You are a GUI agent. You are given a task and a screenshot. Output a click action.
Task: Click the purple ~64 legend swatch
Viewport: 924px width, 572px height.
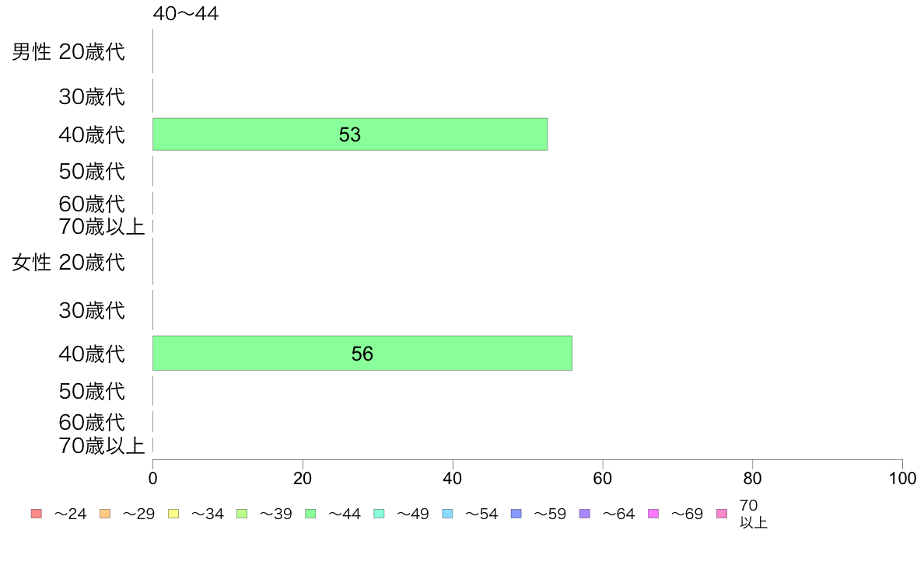point(585,514)
